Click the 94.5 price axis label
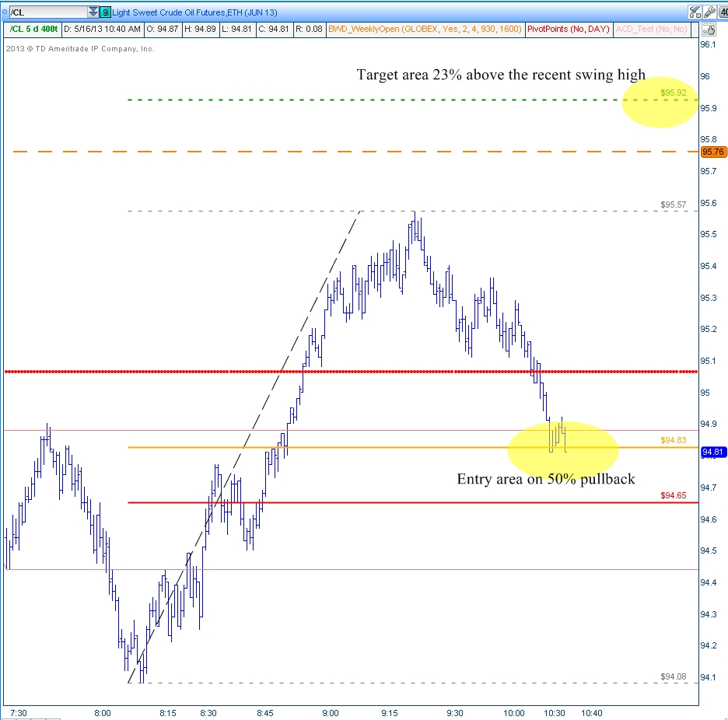The image size is (728, 720). point(708,550)
